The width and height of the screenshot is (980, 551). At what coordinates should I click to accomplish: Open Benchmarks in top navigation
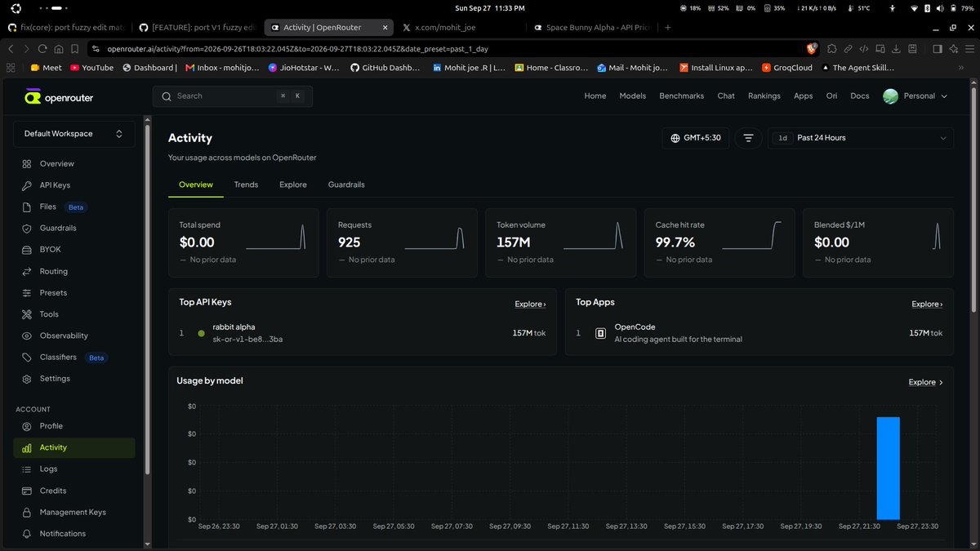click(x=681, y=96)
